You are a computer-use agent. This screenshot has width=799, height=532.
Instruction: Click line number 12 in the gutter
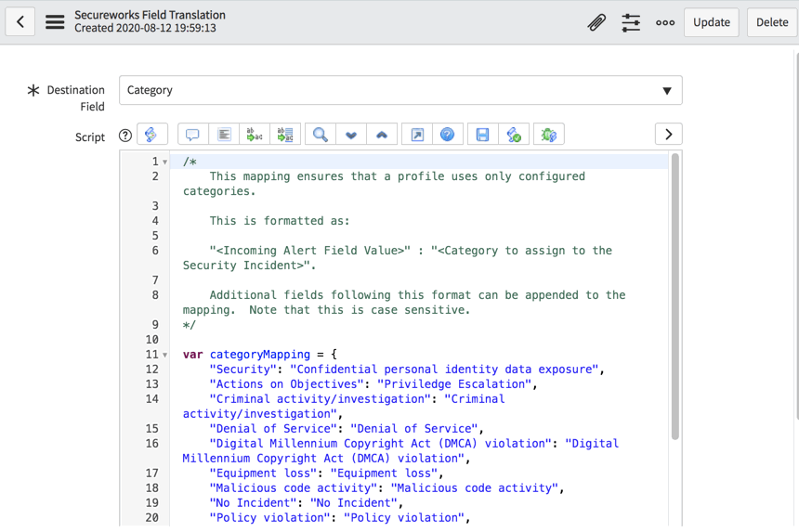coord(151,370)
